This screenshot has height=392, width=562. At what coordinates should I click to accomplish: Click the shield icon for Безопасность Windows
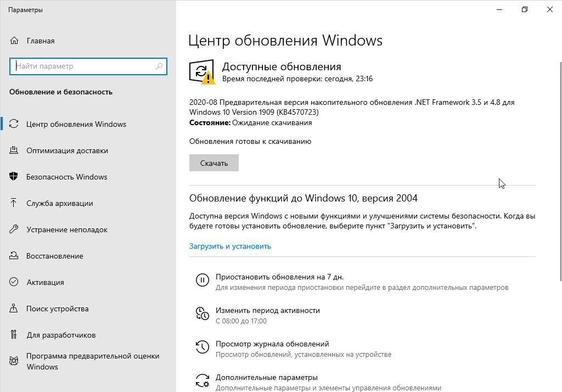point(14,177)
